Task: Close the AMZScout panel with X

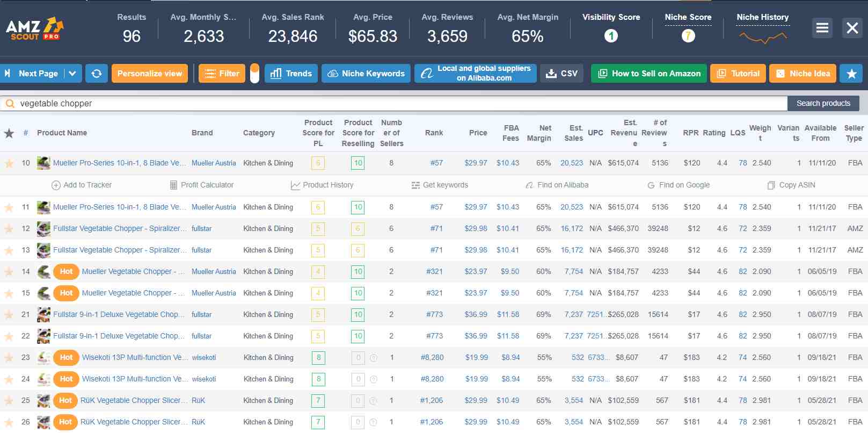Action: [x=852, y=28]
